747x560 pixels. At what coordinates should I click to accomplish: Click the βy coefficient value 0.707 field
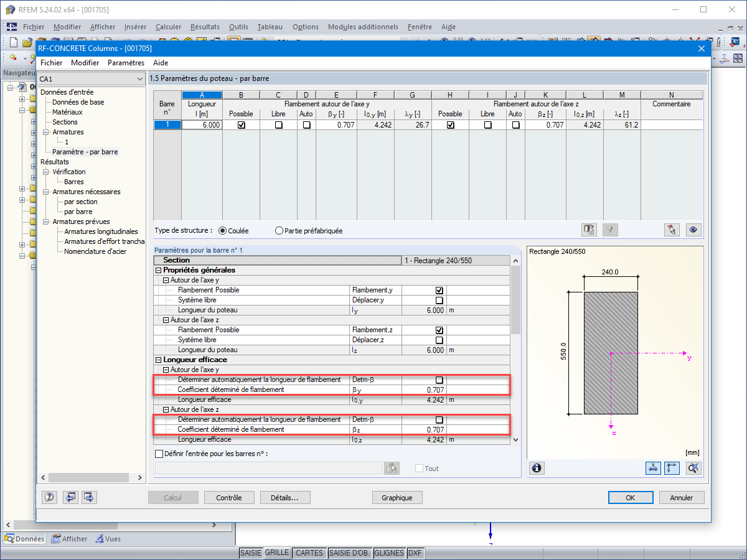point(424,390)
